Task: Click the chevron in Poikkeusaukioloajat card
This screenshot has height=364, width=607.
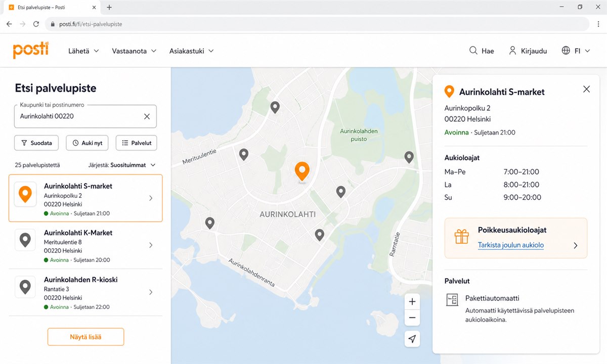Action: click(x=575, y=246)
